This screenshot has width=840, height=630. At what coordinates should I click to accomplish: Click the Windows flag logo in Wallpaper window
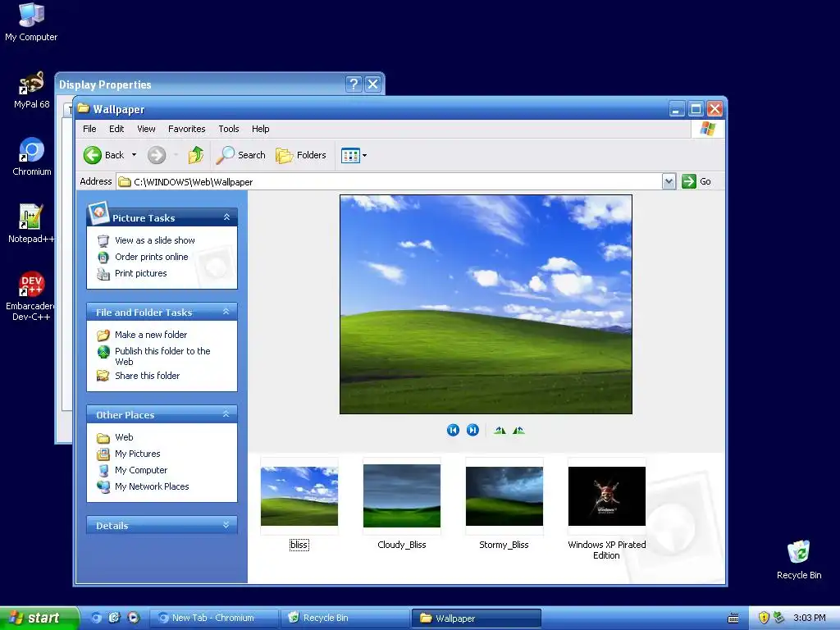(708, 129)
